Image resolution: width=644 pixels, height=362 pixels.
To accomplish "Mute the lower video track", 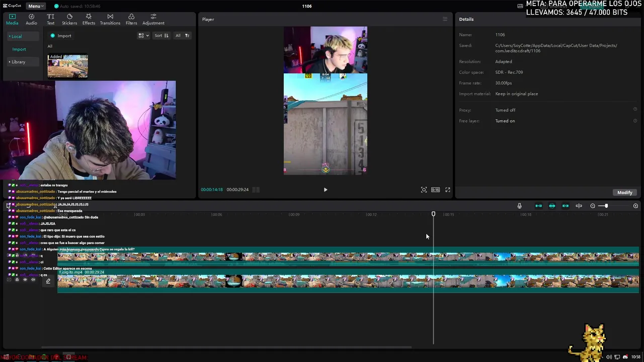I will point(33,280).
